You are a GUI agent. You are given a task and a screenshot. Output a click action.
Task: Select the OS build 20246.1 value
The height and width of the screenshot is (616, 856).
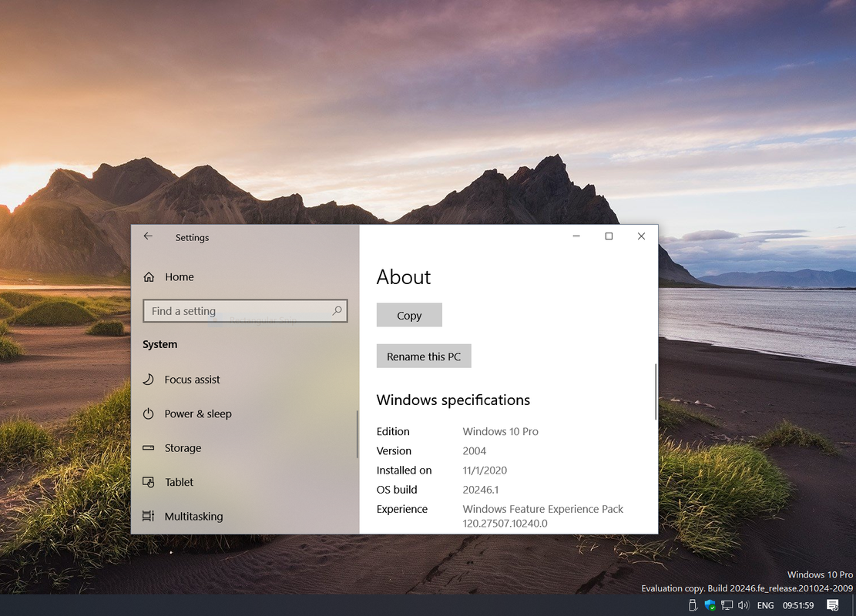(x=481, y=490)
